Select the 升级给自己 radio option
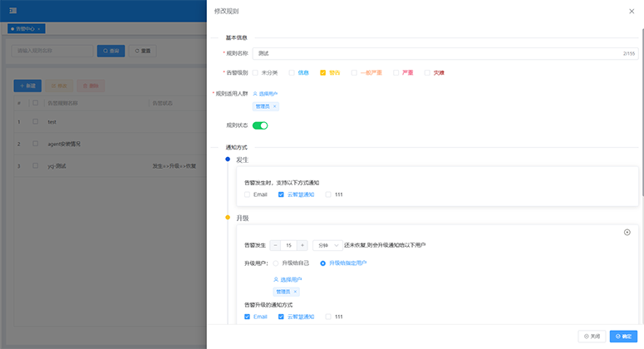This screenshot has width=644, height=349. 276,263
